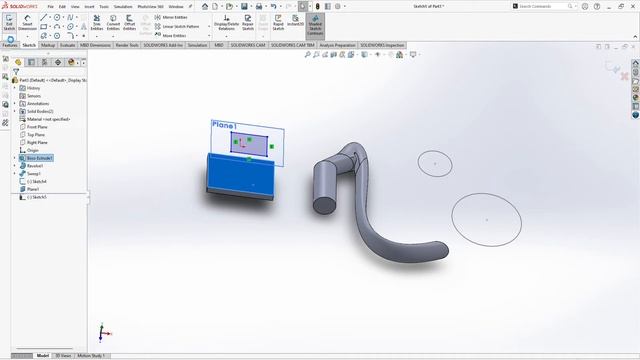The width and height of the screenshot is (640, 360).
Task: Click Mirror Entities in the ribbon
Action: (x=171, y=17)
